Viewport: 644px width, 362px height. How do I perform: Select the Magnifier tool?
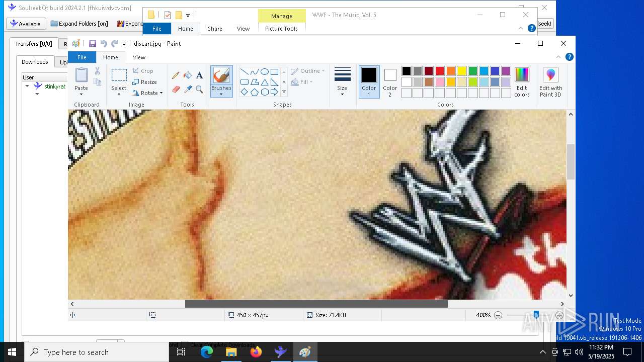click(x=200, y=89)
